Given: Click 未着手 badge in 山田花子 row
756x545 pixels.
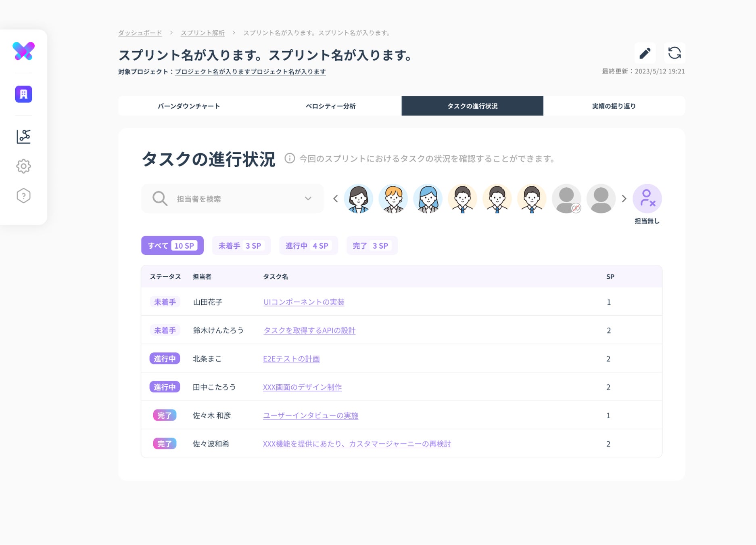Looking at the screenshot, I should point(165,302).
